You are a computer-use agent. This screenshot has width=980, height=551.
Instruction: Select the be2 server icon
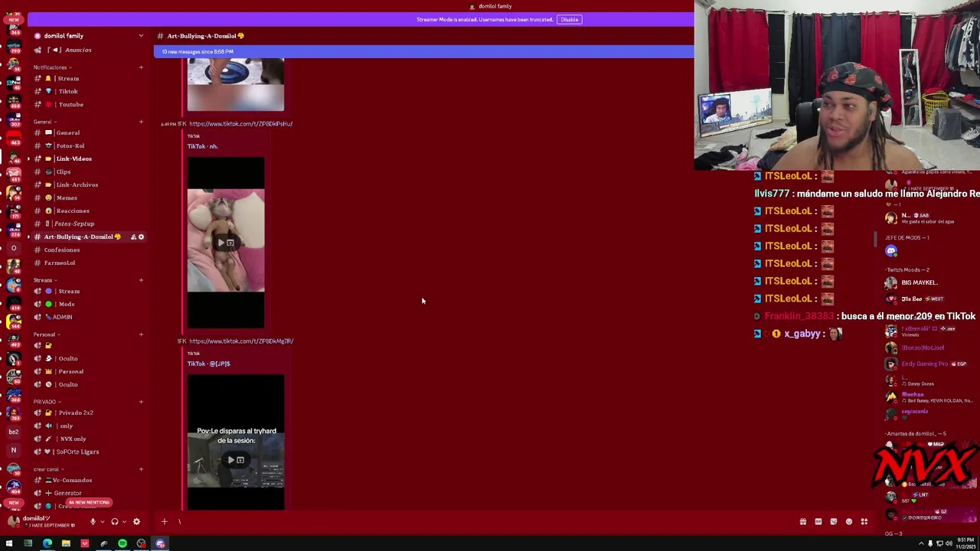coord(13,432)
